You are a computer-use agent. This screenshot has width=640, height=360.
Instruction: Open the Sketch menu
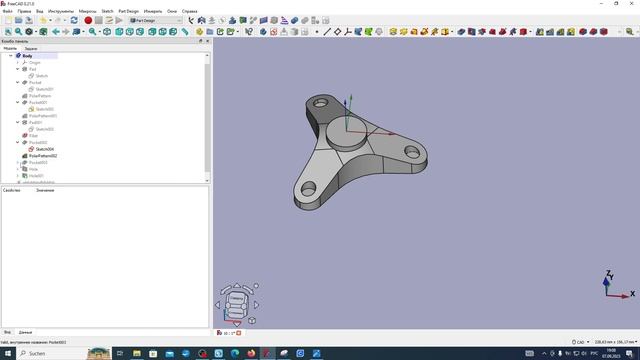pyautogui.click(x=107, y=11)
